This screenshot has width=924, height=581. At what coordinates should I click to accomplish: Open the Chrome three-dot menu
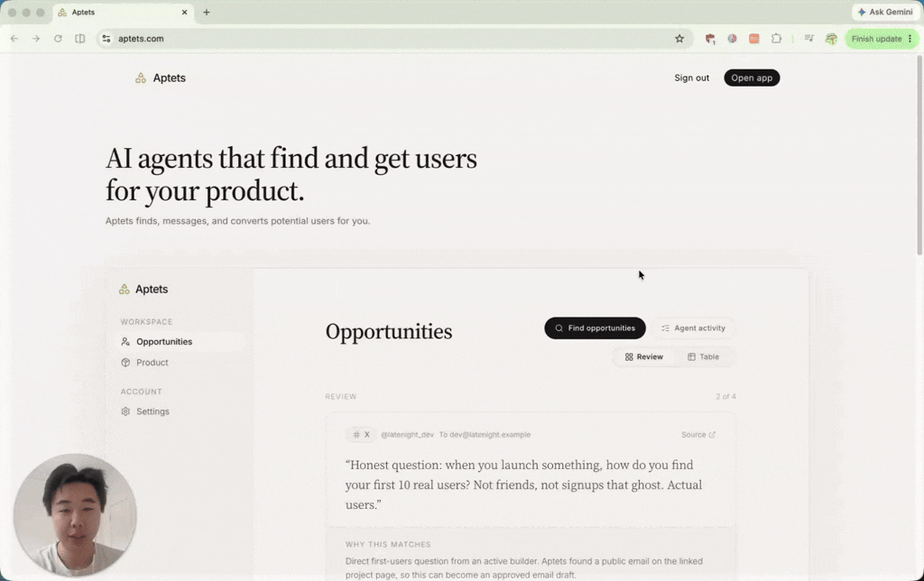tap(910, 39)
